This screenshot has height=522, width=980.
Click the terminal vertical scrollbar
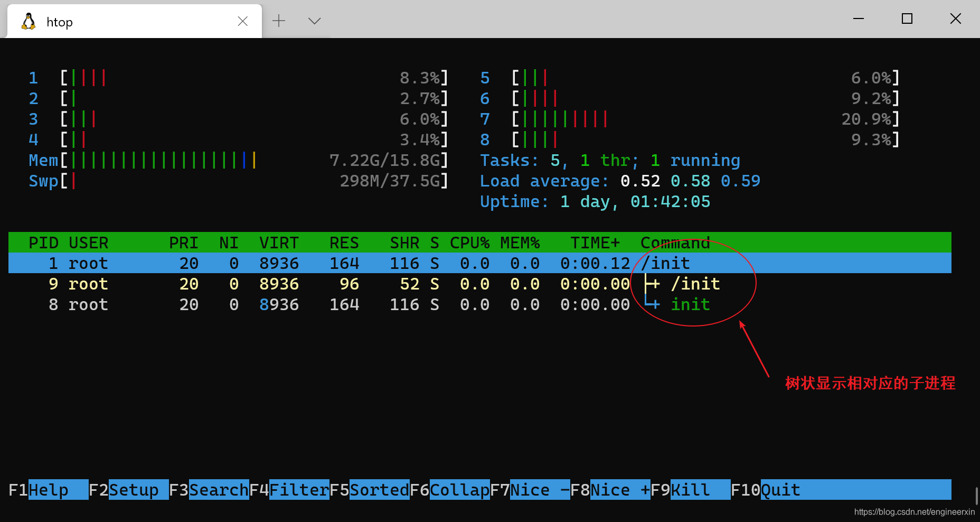(x=976, y=496)
